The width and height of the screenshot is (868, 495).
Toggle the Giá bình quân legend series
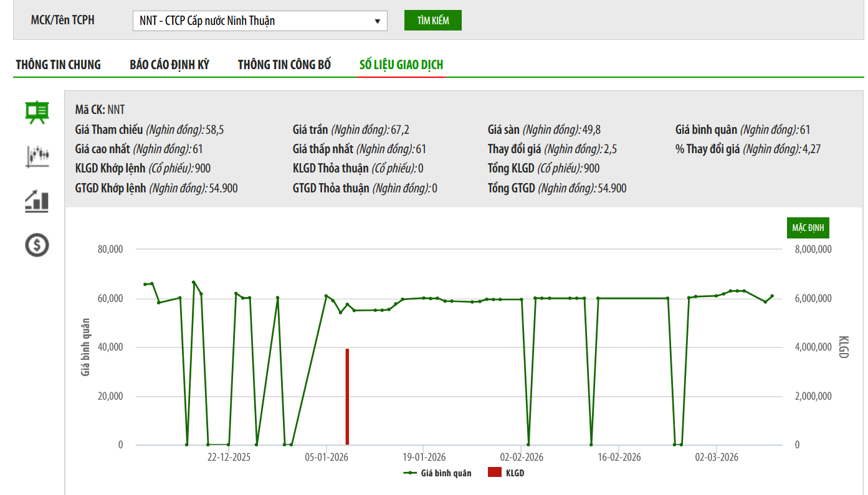tap(437, 473)
